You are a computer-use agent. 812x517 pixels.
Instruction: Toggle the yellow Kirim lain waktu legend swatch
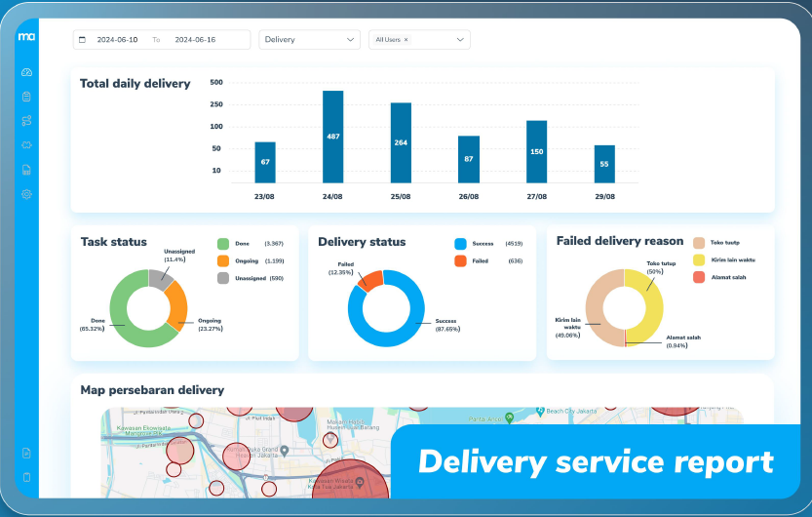coord(699,260)
